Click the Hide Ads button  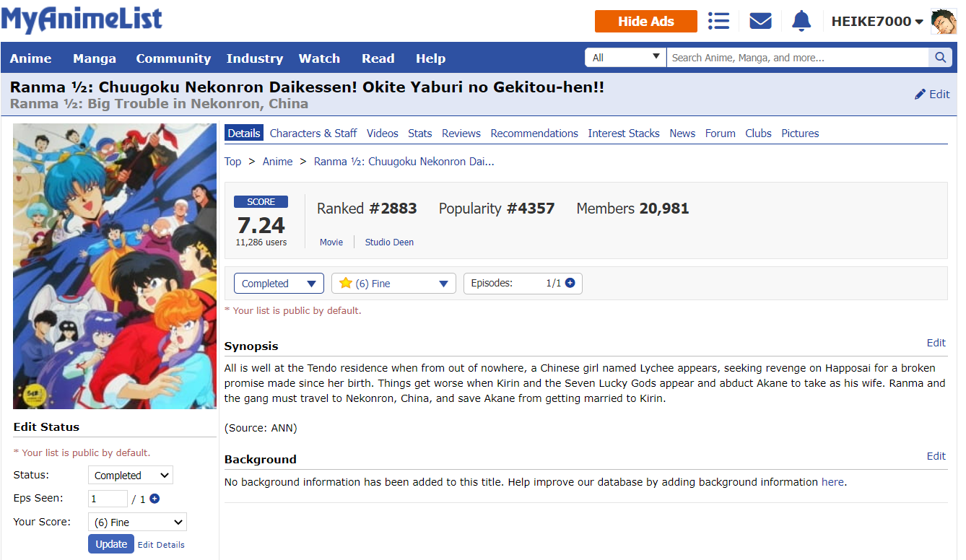(645, 22)
